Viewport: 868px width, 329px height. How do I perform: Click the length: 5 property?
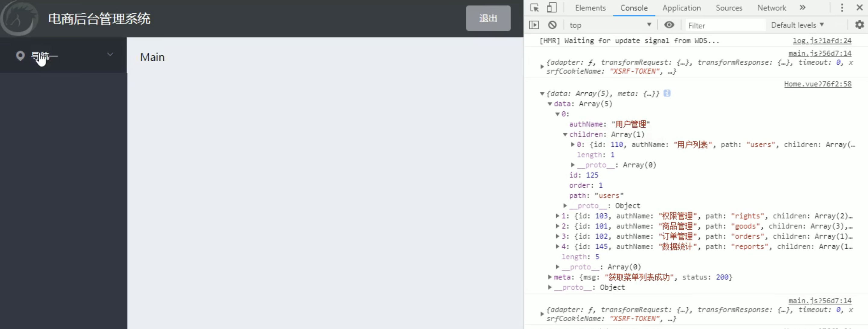click(580, 257)
